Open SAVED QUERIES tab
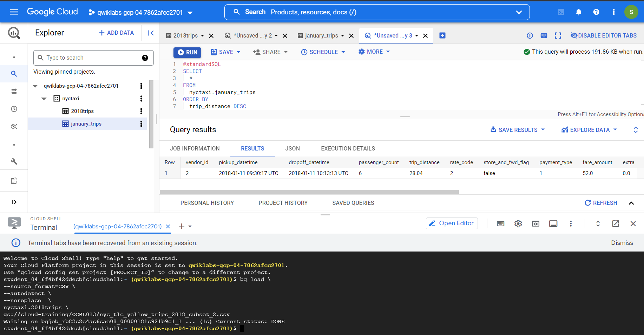644x335 pixels. point(353,203)
